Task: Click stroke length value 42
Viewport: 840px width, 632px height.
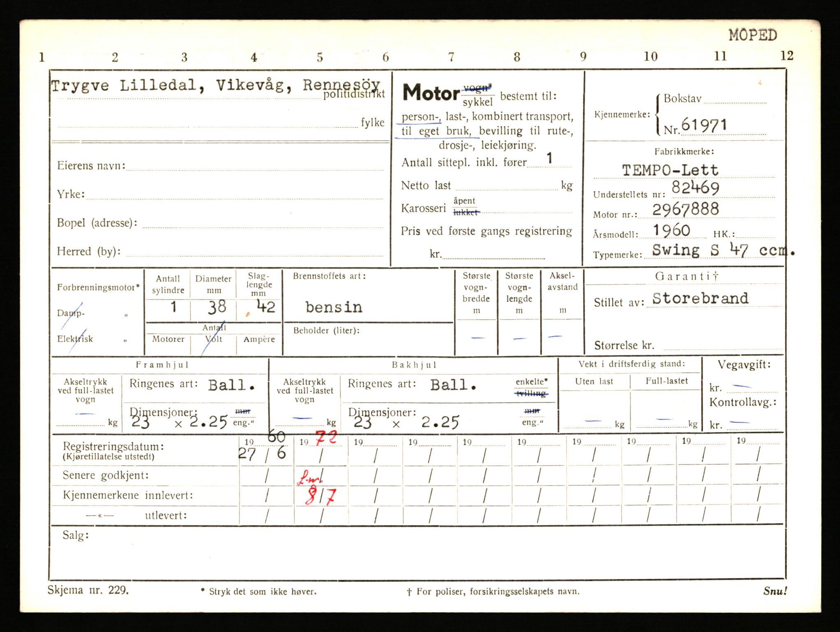Action: (265, 307)
